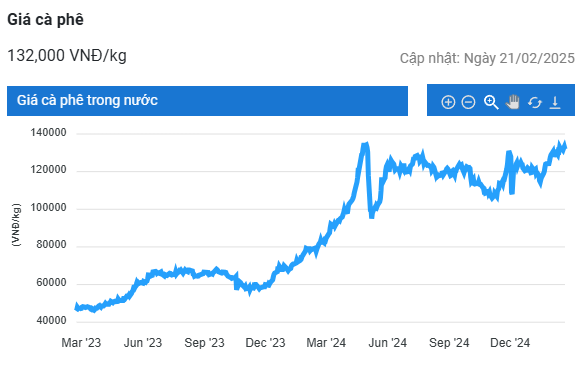Click the 'Giá cà phê' heading
Viewport: 584px width, 370px height.
click(x=45, y=20)
